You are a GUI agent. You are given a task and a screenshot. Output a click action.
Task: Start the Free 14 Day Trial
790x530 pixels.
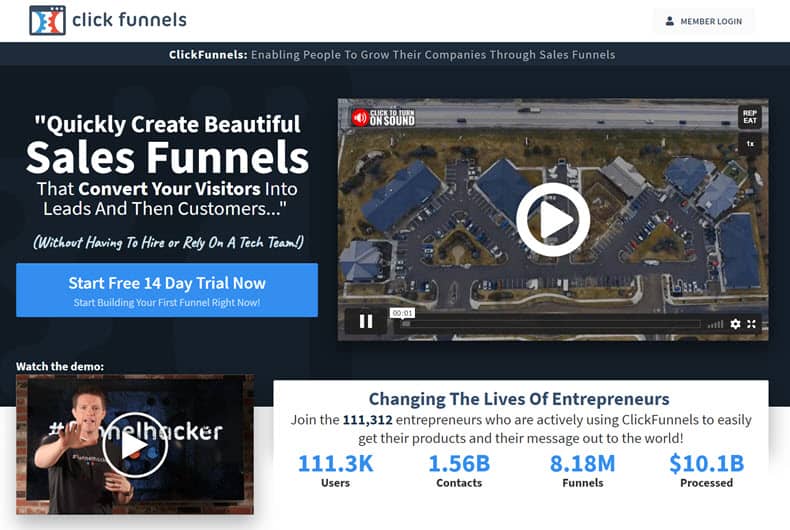[x=167, y=290]
